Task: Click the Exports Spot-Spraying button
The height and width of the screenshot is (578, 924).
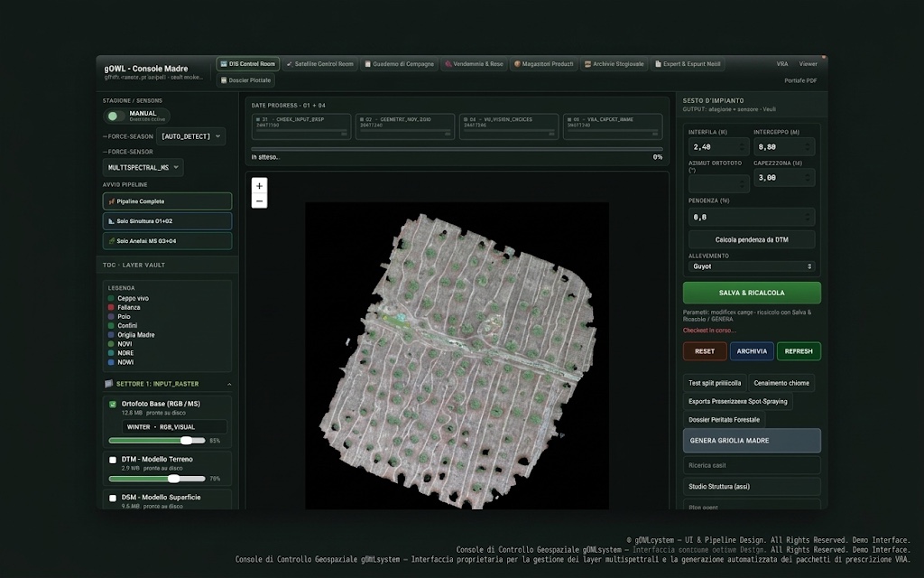Action: point(738,402)
